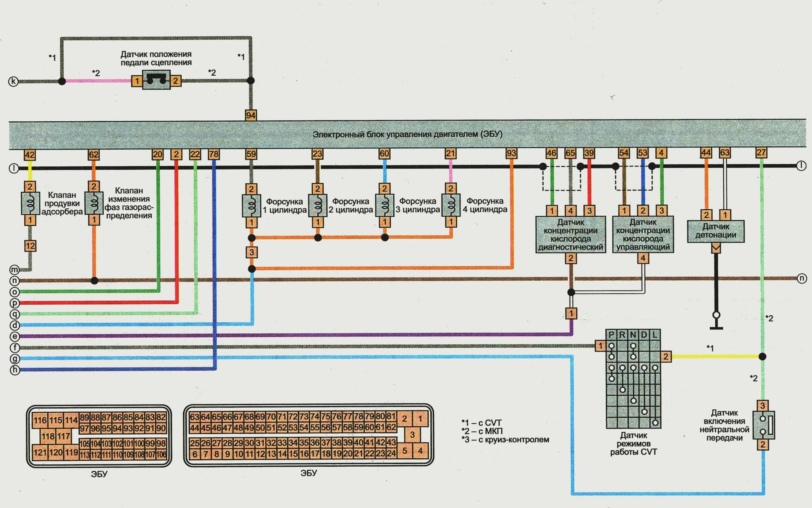Click pin 121 in the left ЭБУ connector
Viewport: 812px width, 508px height.
pyautogui.click(x=40, y=452)
